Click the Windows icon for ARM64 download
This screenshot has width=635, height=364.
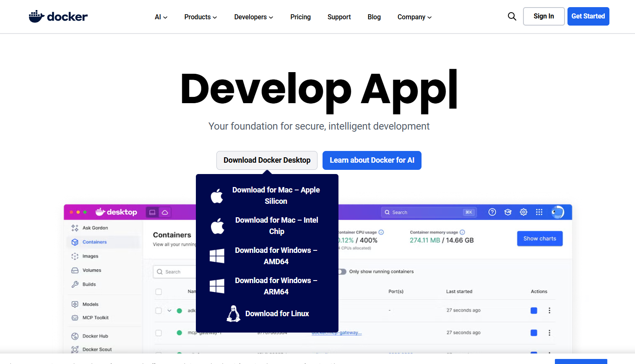pyautogui.click(x=217, y=286)
